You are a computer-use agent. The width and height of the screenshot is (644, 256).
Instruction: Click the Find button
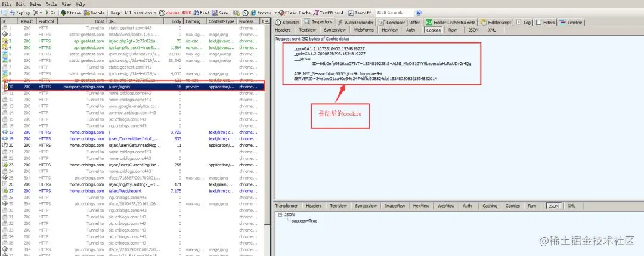[202, 13]
